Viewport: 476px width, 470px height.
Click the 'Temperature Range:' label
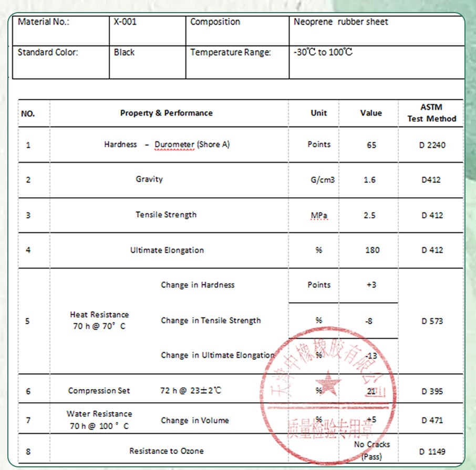pos(231,52)
